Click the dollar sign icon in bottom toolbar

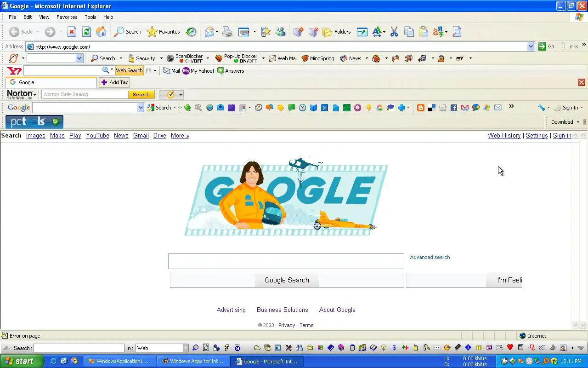pos(394,348)
